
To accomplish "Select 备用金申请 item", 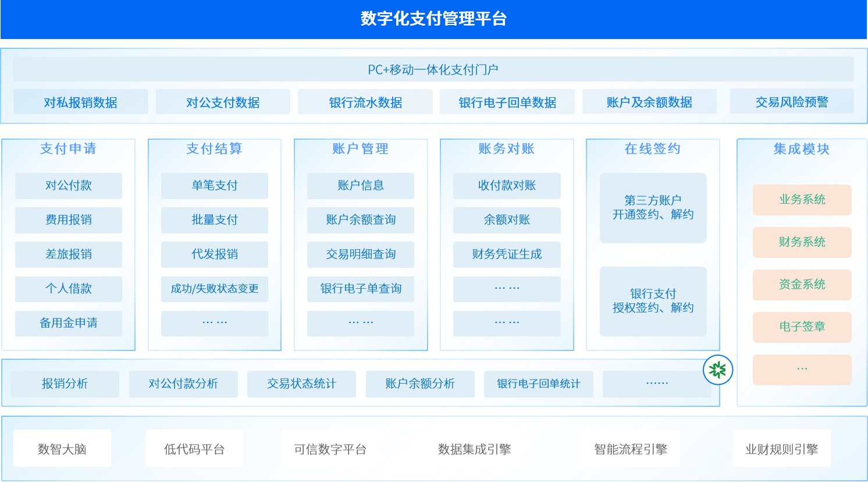I will pyautogui.click(x=69, y=323).
